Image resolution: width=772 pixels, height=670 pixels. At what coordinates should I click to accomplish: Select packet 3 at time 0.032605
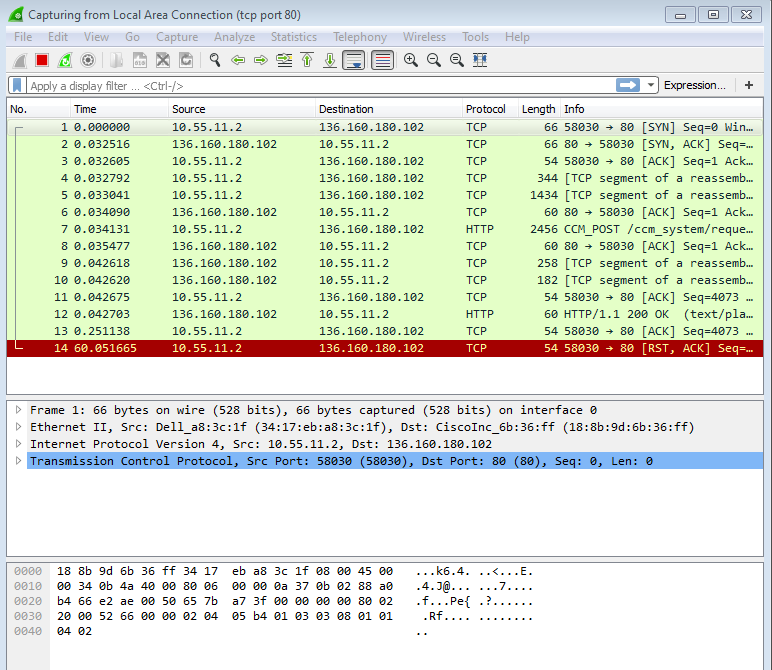tap(385, 161)
